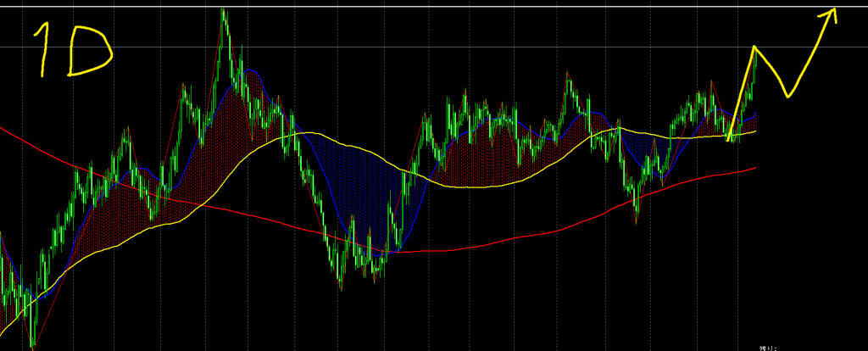Image resolution: width=868 pixels, height=351 pixels.
Task: Click the latest candlestick at the right end
Action: pyautogui.click(x=754, y=68)
